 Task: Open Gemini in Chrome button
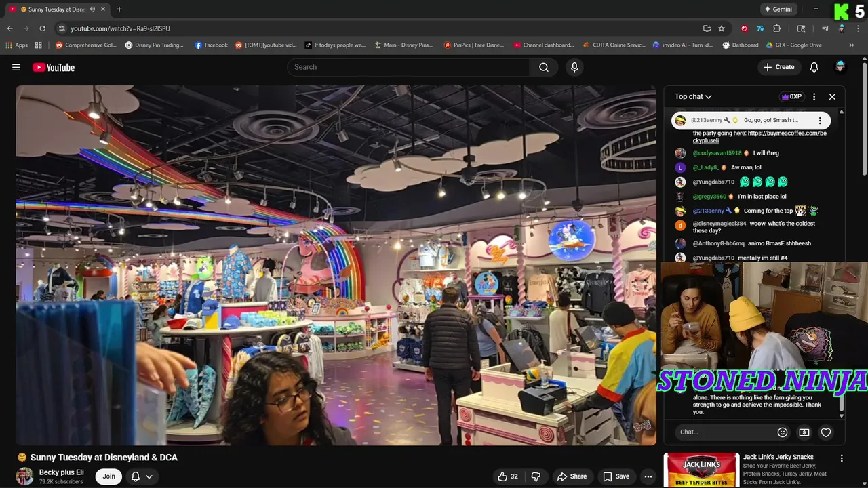tap(778, 9)
